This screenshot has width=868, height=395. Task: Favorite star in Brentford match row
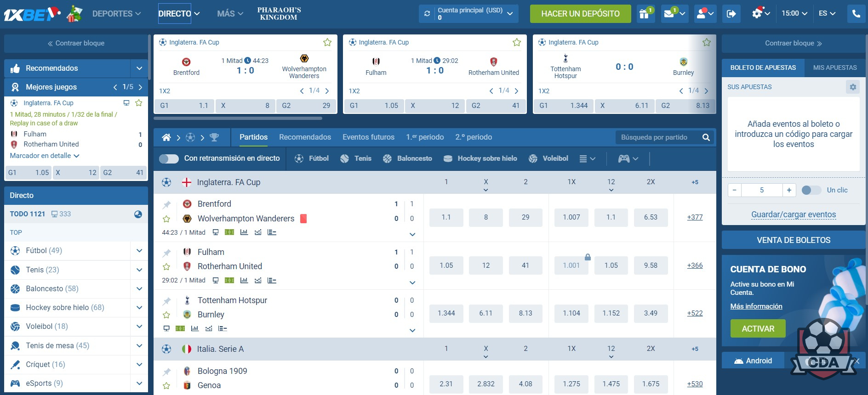click(166, 219)
